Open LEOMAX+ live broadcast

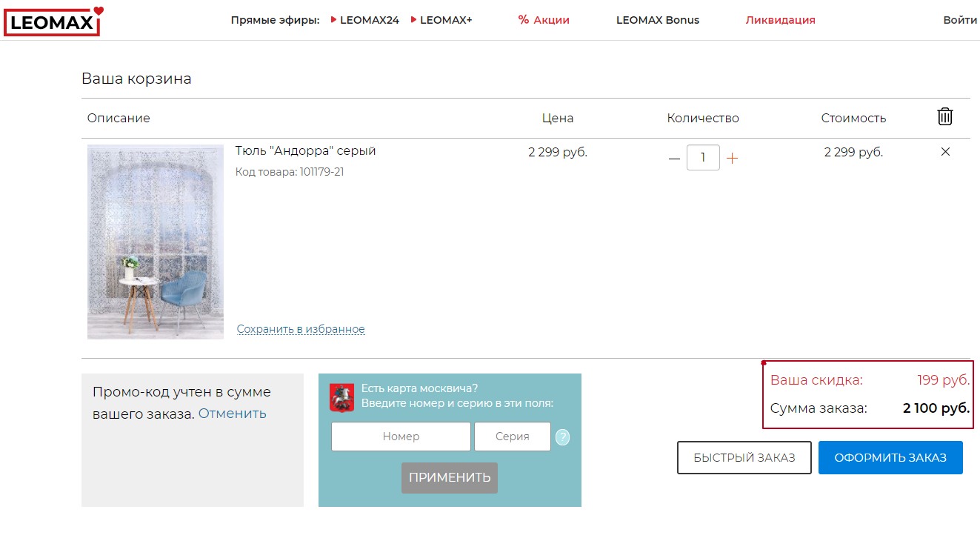click(444, 20)
